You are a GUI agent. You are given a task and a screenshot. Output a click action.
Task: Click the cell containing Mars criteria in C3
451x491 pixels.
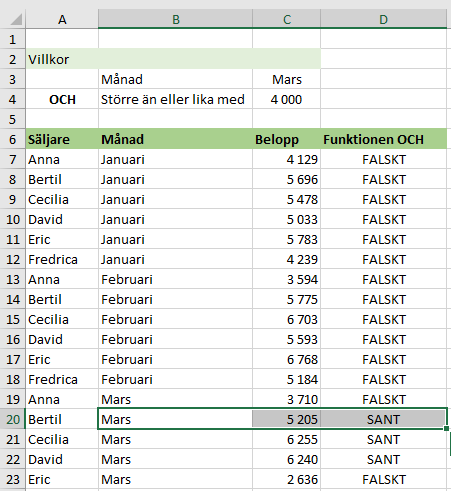coord(287,79)
